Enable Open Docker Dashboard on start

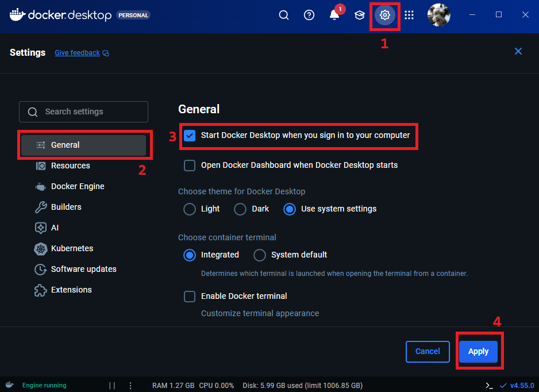pyautogui.click(x=190, y=166)
